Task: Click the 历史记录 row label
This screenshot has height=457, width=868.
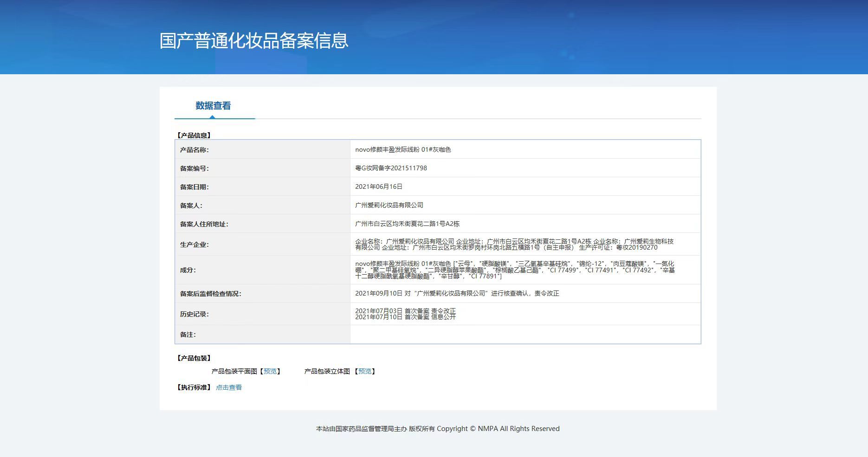Action: click(x=194, y=314)
